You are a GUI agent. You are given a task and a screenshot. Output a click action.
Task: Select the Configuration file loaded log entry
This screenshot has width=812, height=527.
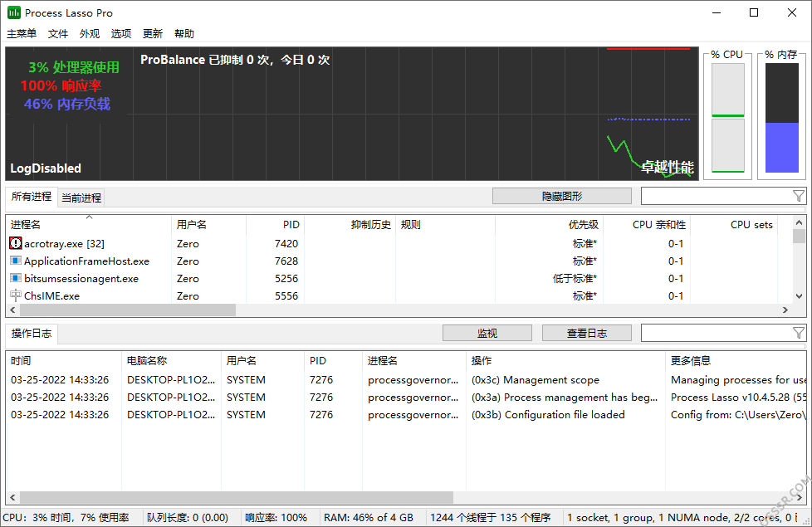(x=406, y=415)
